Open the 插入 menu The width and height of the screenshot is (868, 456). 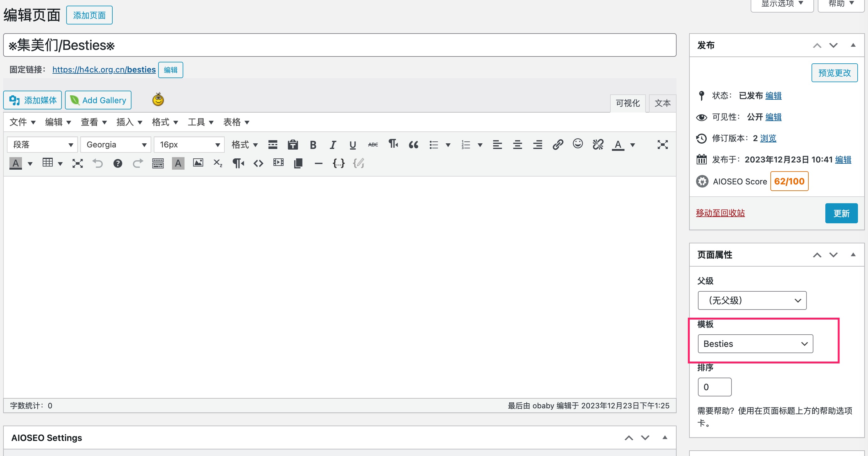coord(129,122)
